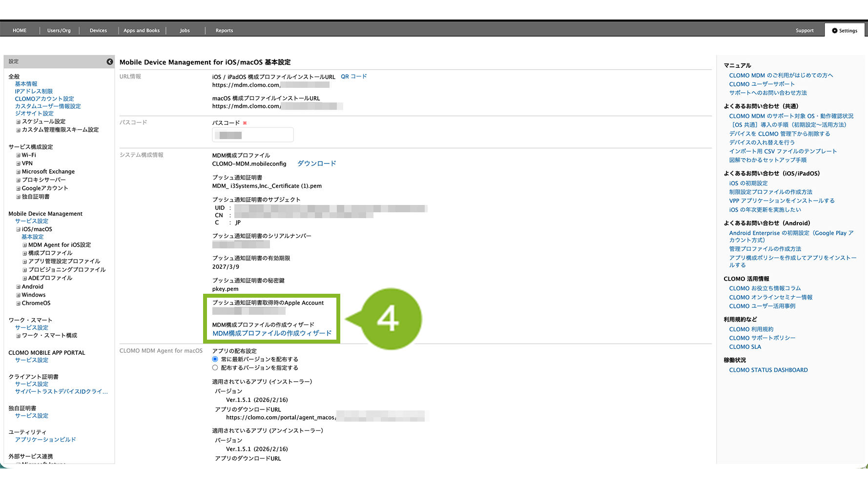
Task: Expand スケジュール設定 tree node
Action: 18,122
